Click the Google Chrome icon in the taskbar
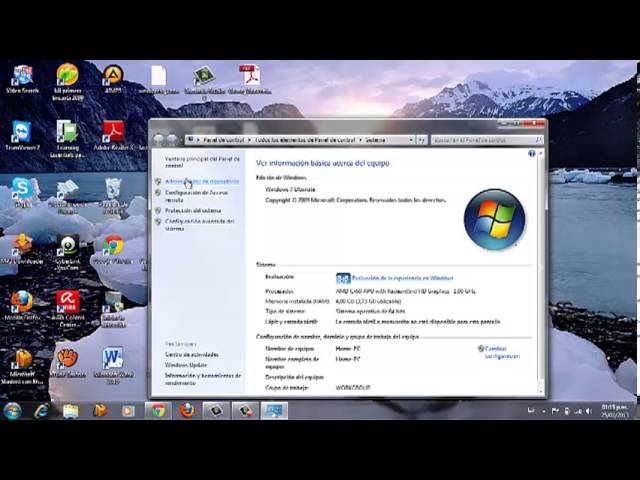 point(157,410)
